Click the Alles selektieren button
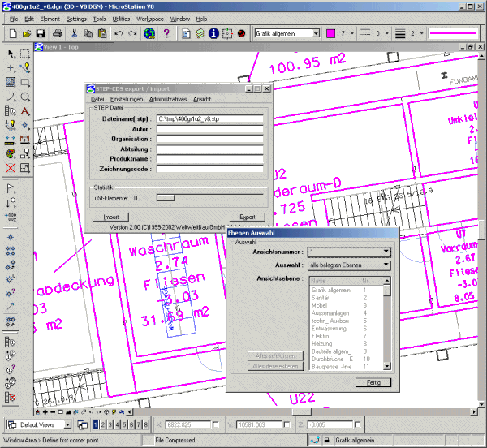487x448 pixels. pyautogui.click(x=275, y=355)
